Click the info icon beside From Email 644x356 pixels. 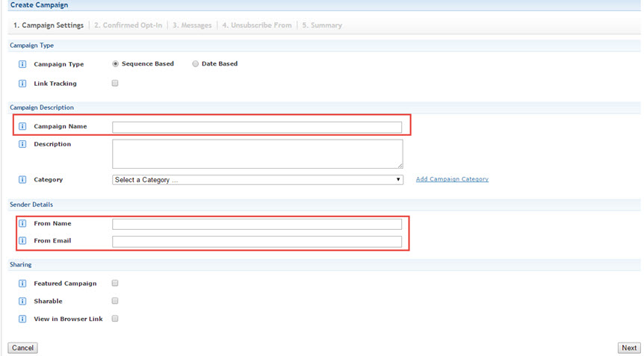[22, 241]
